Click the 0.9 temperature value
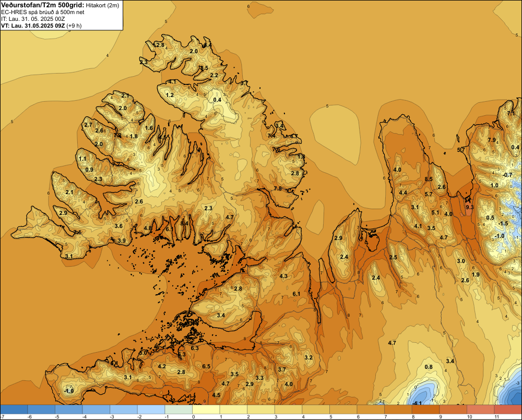The image size is (522, 420). pos(90,170)
